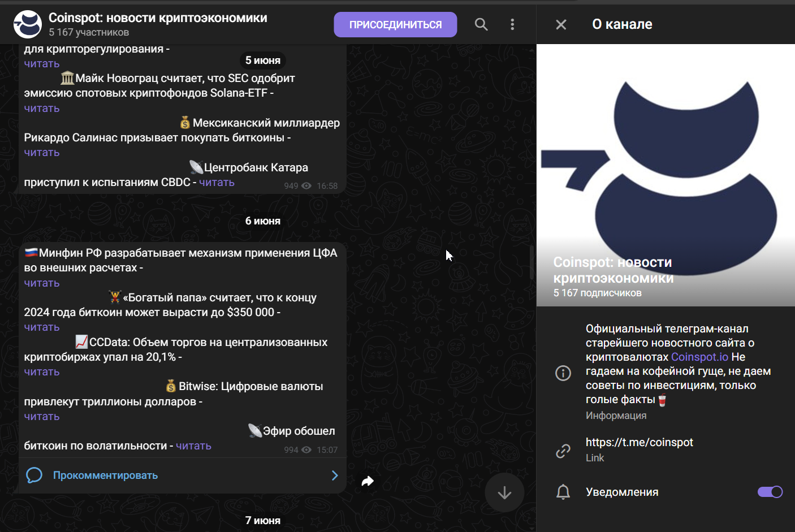Viewport: 795px width, 532px height.
Task: Click the Russian flag emoji in Минфин post
Action: [31, 252]
